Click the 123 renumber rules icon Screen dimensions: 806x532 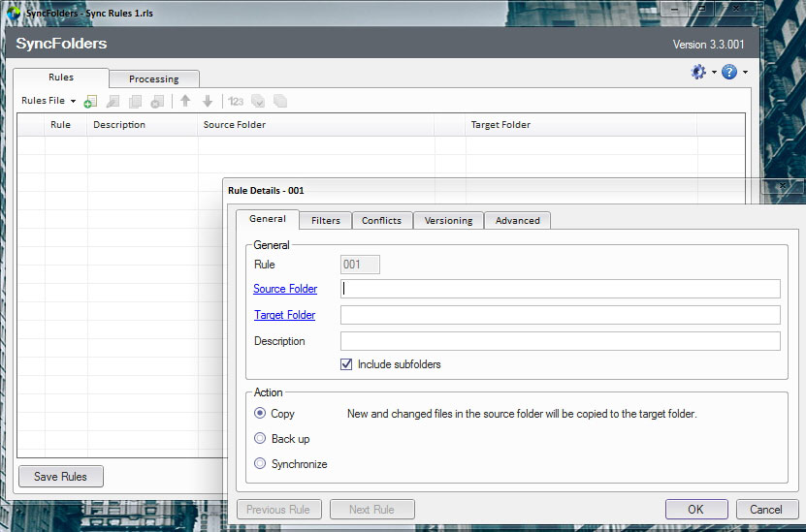(236, 101)
